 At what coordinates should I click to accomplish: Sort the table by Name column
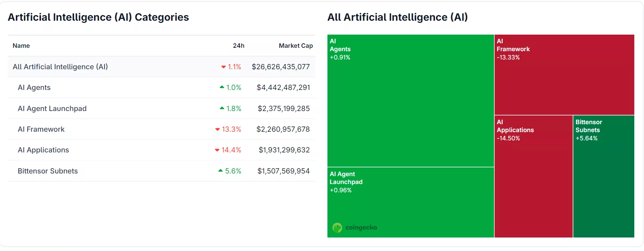coord(21,46)
